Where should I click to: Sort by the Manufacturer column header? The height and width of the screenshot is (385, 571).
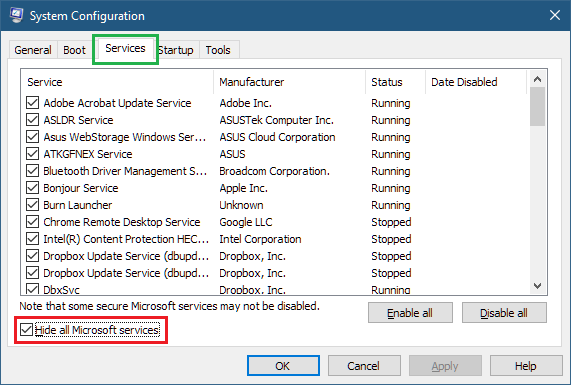click(290, 82)
